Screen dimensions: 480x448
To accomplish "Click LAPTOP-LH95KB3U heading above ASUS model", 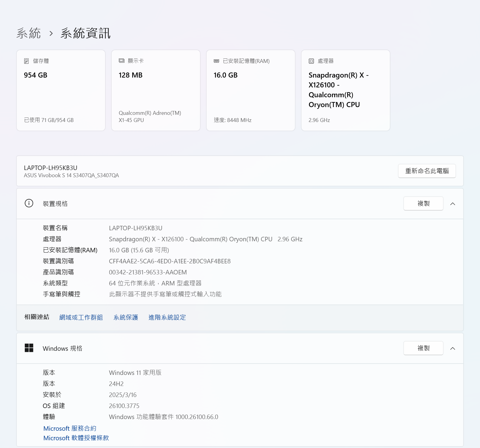I will 50,168.
